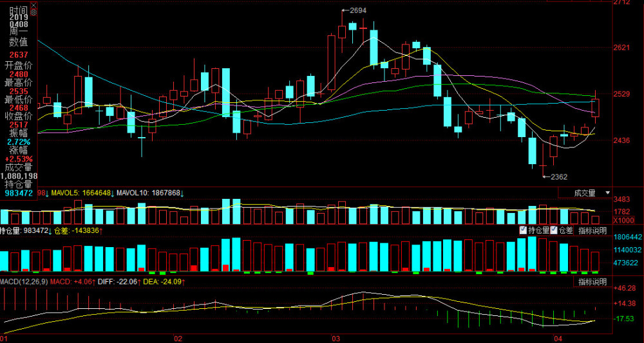This screenshot has width=644, height=343.
Task: Click the 收盘价 label in info panel
Action: pos(19,116)
